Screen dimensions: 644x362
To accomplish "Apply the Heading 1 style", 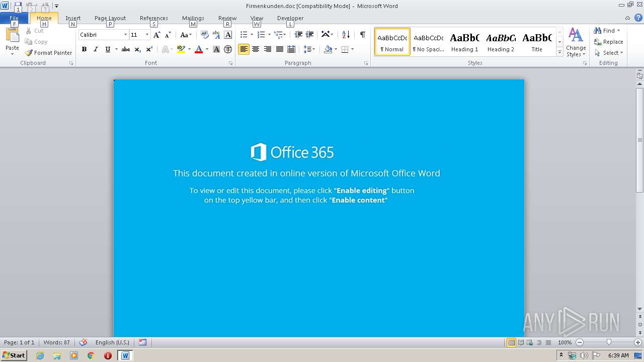I will [464, 42].
